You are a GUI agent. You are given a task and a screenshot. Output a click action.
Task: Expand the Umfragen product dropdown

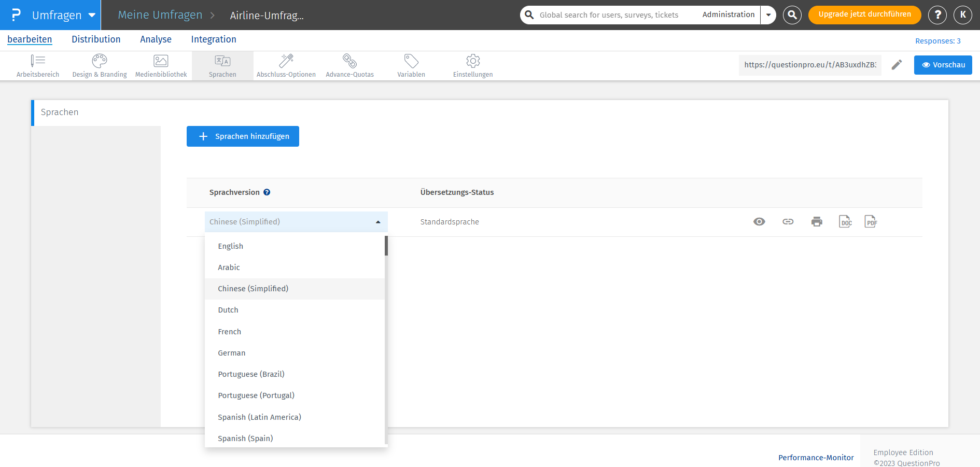pos(92,15)
